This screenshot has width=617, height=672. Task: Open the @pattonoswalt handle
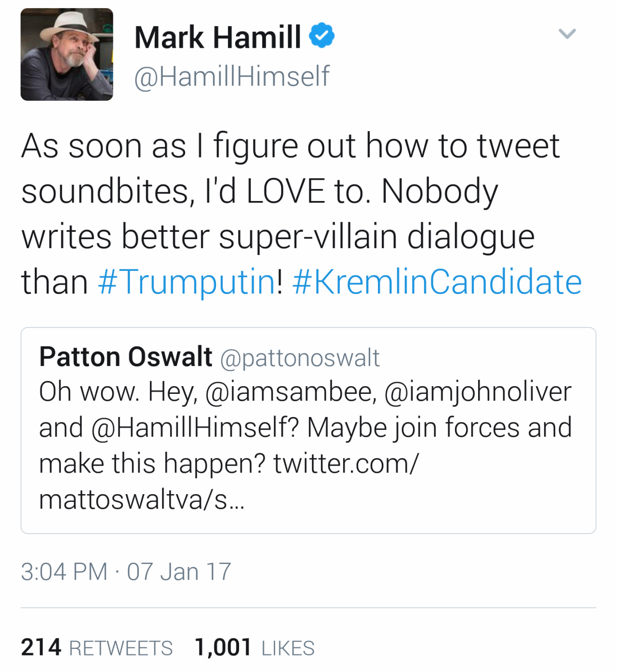click(x=300, y=358)
